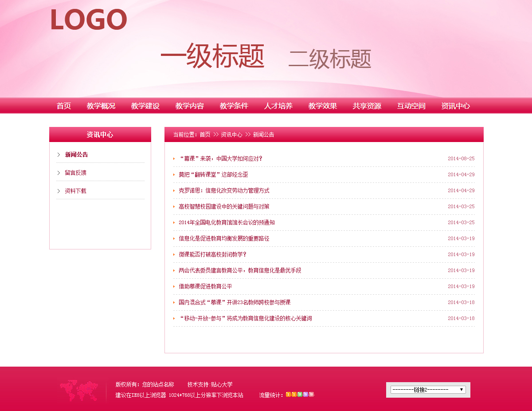Open the 链接2 dropdown in footer

coord(428,390)
